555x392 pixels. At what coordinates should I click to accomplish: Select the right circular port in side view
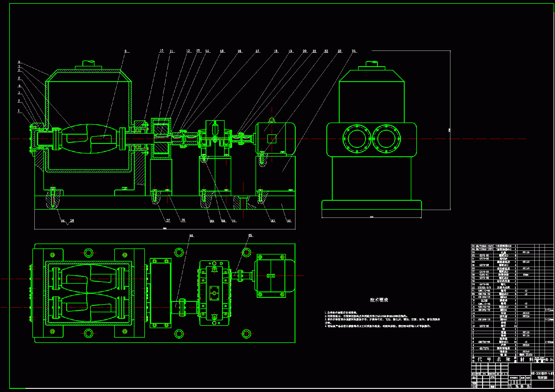click(x=386, y=139)
